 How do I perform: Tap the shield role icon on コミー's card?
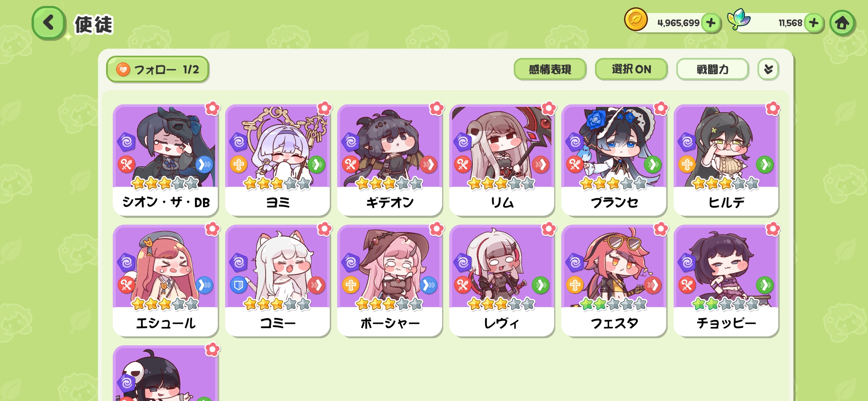click(239, 285)
